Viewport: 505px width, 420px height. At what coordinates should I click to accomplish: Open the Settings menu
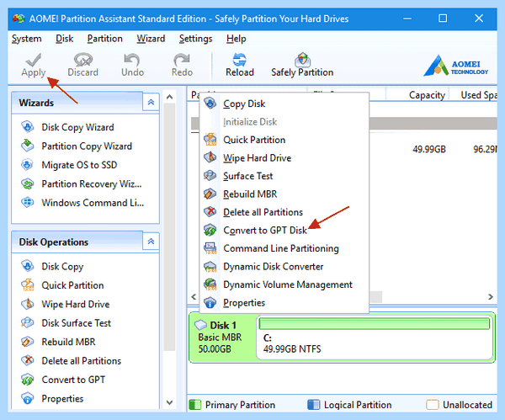click(x=196, y=39)
